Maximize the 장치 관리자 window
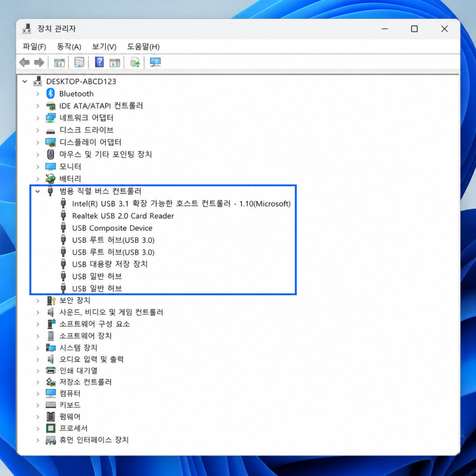The width and height of the screenshot is (476, 476). tap(414, 29)
